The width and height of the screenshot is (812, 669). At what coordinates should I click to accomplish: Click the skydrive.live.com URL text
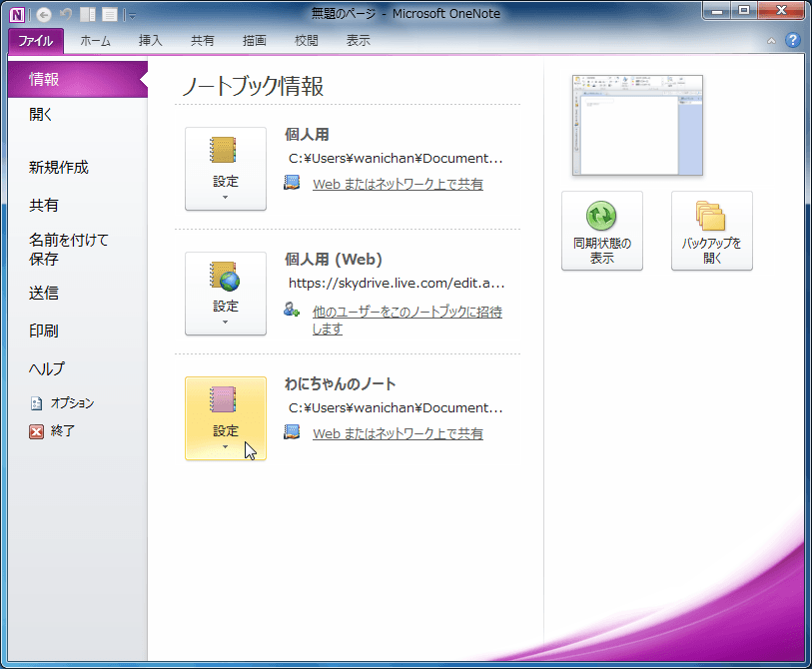point(397,284)
